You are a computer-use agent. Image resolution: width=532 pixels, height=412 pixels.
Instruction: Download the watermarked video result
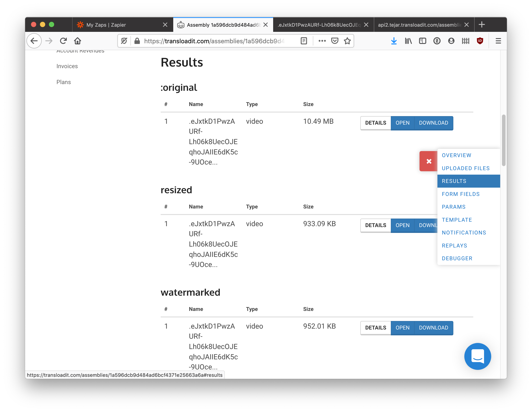[433, 328]
